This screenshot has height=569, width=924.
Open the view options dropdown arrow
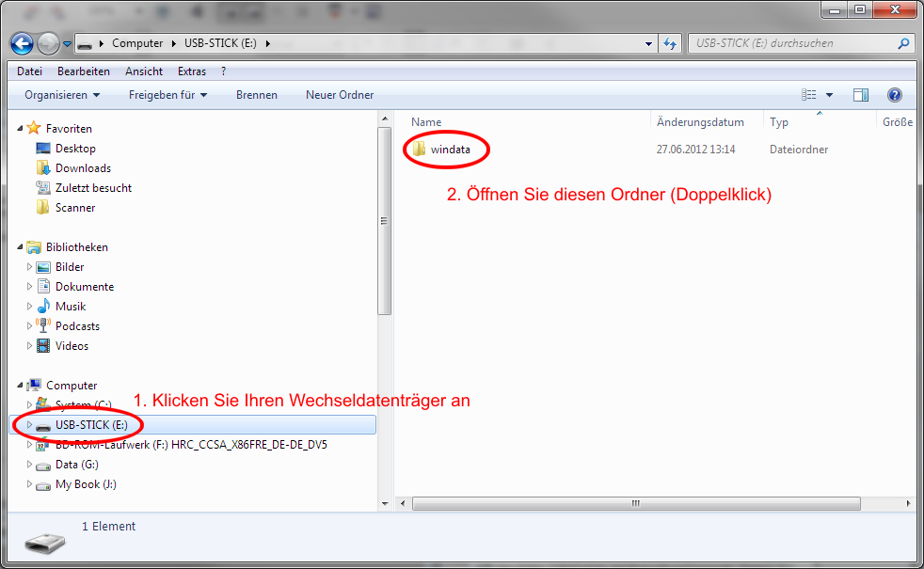(x=829, y=95)
